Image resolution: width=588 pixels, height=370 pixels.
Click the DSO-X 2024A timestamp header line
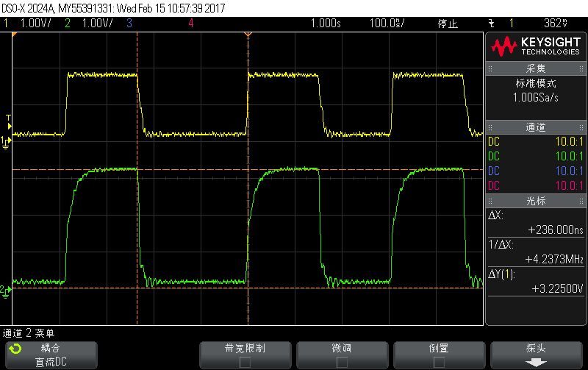point(113,8)
